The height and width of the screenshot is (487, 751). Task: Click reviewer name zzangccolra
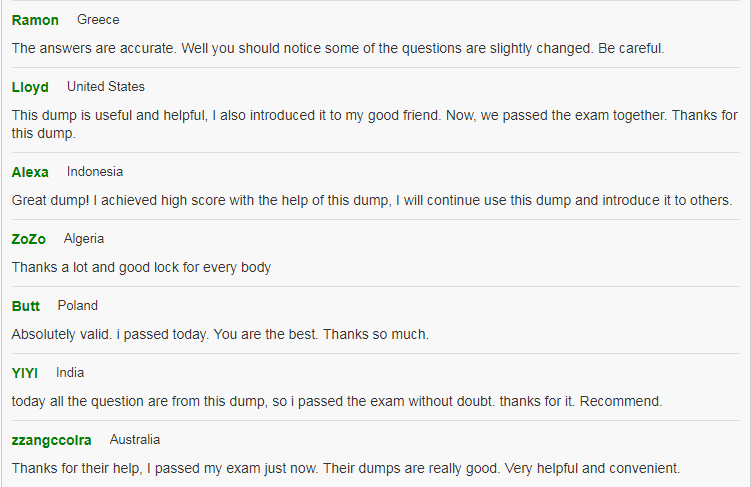(x=52, y=440)
